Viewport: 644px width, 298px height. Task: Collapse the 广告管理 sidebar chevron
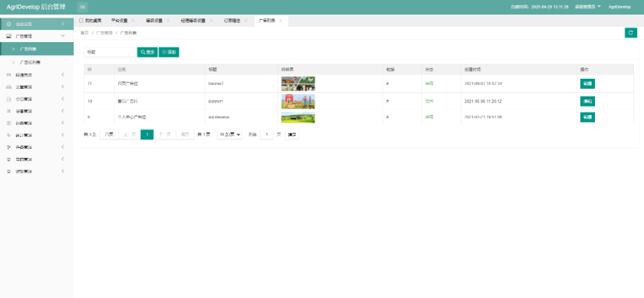[62, 36]
